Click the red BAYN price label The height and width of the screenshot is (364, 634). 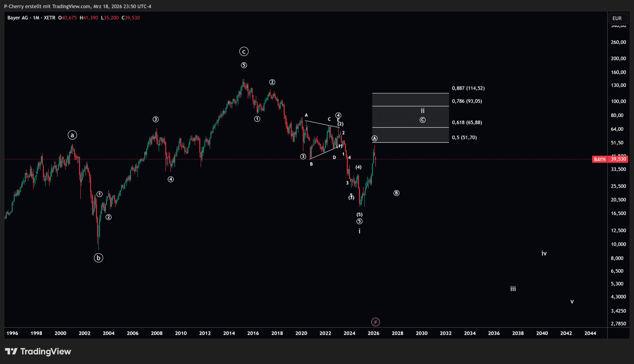[x=600, y=159]
